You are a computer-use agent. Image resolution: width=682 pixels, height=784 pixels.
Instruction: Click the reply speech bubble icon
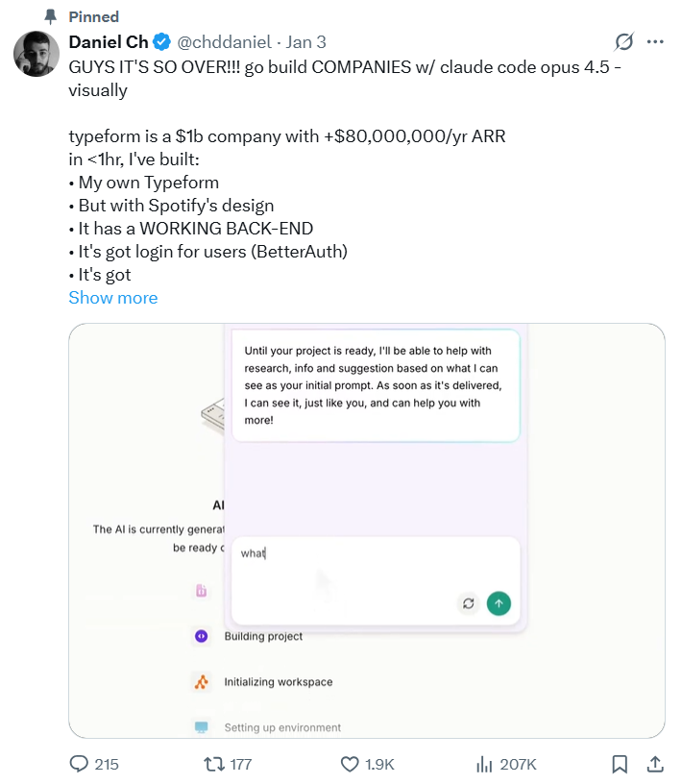(x=77, y=764)
